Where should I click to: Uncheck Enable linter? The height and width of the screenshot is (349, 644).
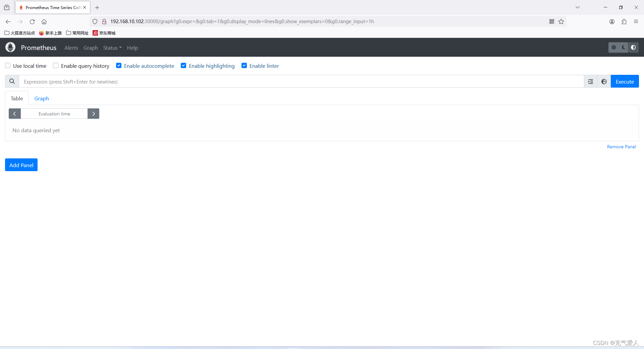coord(244,66)
